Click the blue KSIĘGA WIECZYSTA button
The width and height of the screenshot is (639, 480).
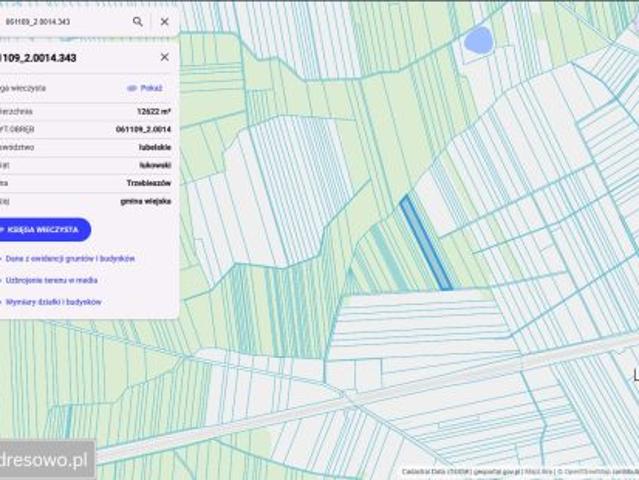pos(43,230)
